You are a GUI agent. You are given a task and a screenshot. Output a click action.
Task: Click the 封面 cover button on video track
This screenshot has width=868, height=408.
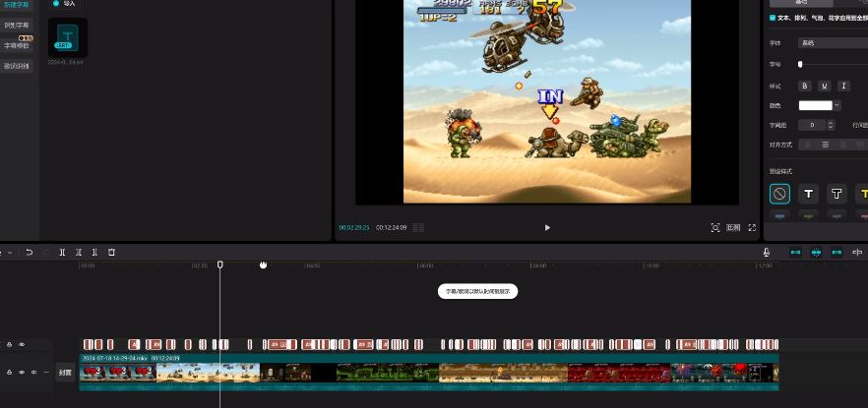click(x=65, y=373)
